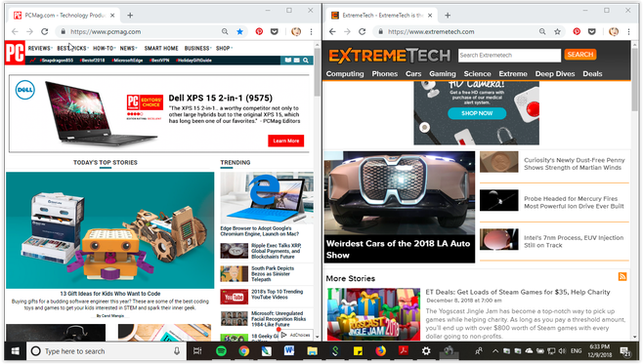Click the zoom magnifier icon in PCMag address bar
Screen dimensions: 643x364
tap(225, 31)
